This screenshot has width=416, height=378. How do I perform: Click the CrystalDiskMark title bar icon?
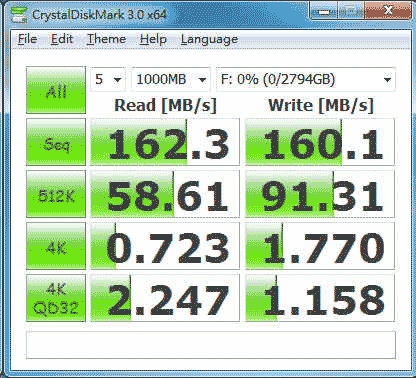(18, 14)
